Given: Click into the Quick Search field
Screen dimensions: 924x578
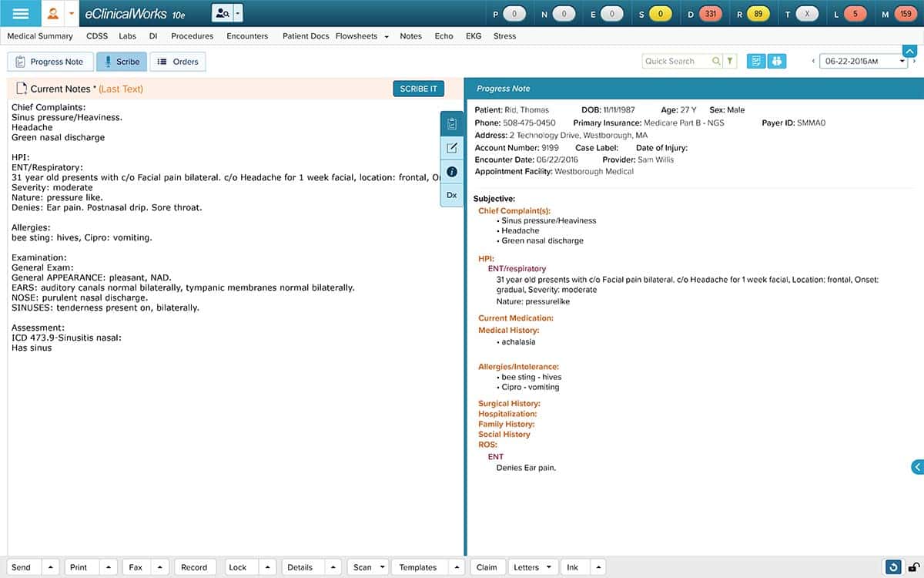Looking at the screenshot, I should coord(677,61).
